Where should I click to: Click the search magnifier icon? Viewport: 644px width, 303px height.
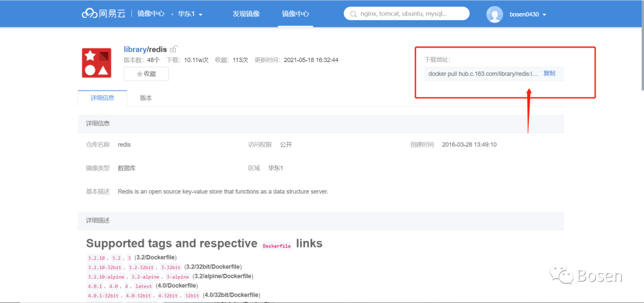(353, 14)
